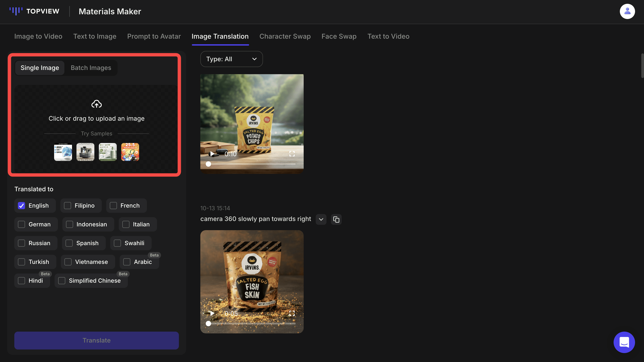Select the orange 25.5 sample thumbnail
The width and height of the screenshot is (644, 362).
pyautogui.click(x=130, y=152)
